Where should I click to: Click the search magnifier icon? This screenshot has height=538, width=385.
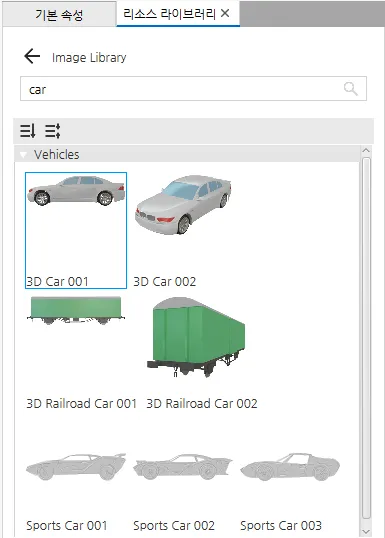pos(350,89)
